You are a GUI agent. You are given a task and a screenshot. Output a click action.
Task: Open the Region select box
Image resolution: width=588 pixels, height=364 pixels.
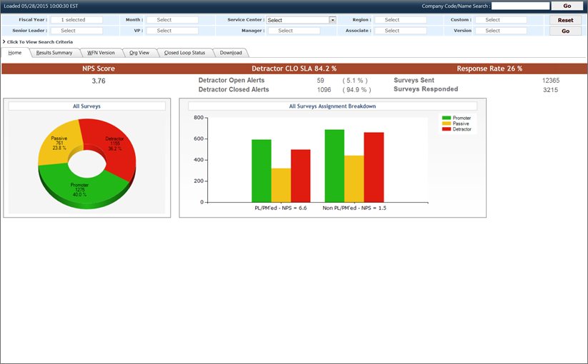(x=400, y=20)
